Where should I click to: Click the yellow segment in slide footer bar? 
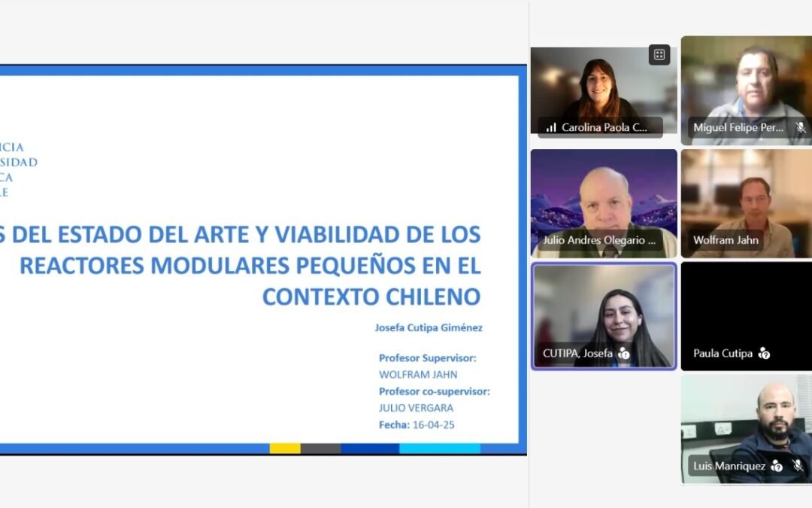285,449
